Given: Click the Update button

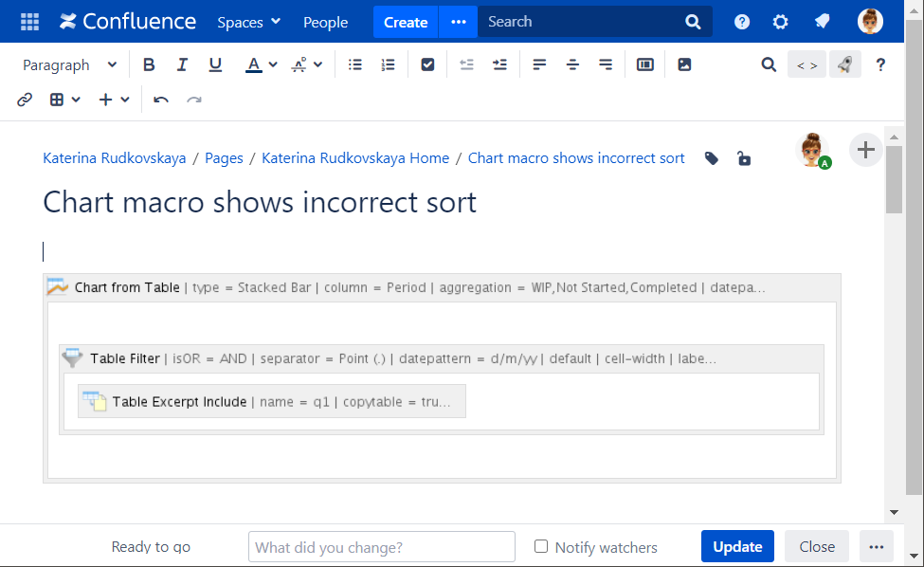Looking at the screenshot, I should 737,546.
